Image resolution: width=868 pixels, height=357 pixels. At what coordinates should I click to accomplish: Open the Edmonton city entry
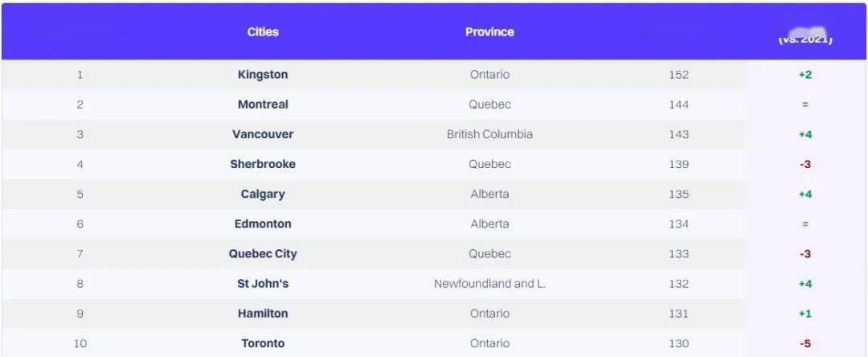point(263,224)
